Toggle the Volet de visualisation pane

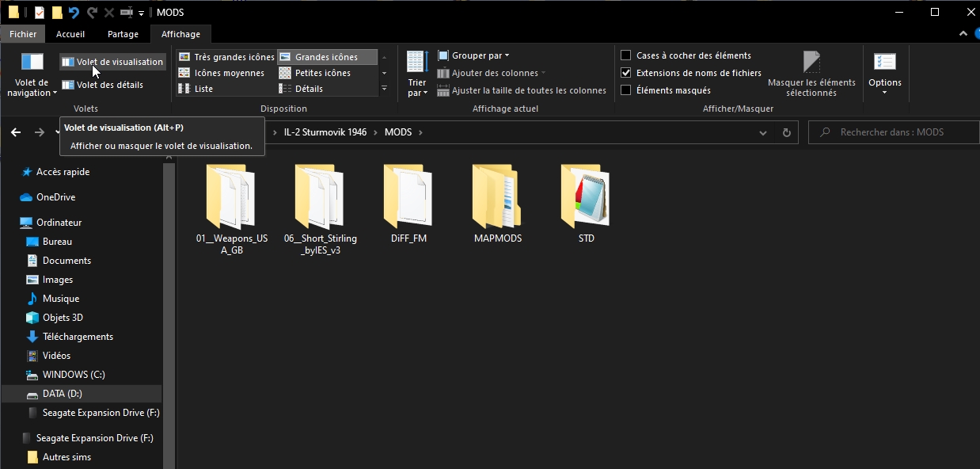click(x=112, y=62)
